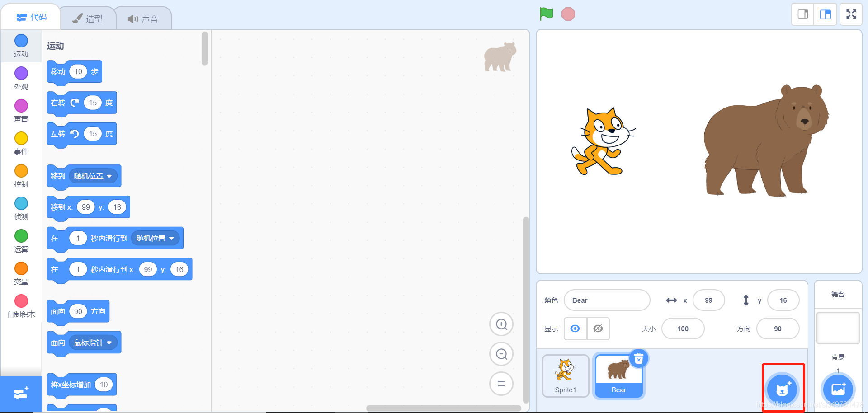
Task: Click the sprite x position field
Action: coord(708,300)
